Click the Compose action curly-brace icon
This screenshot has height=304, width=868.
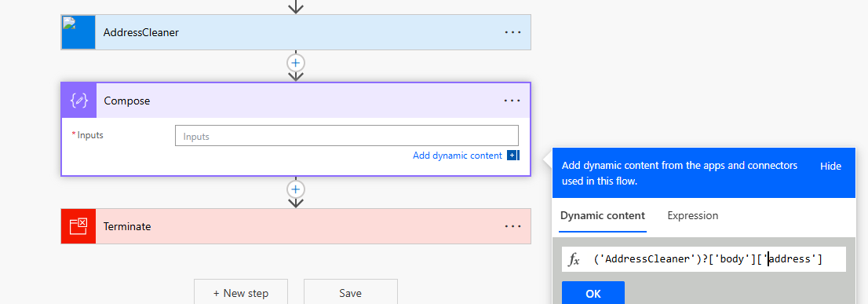click(x=79, y=101)
